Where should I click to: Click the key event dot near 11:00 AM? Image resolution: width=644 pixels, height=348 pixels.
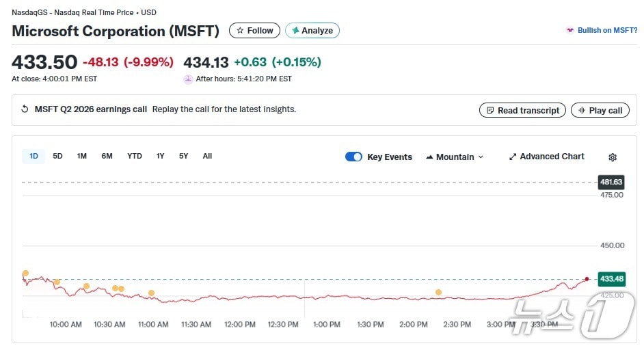pos(151,293)
